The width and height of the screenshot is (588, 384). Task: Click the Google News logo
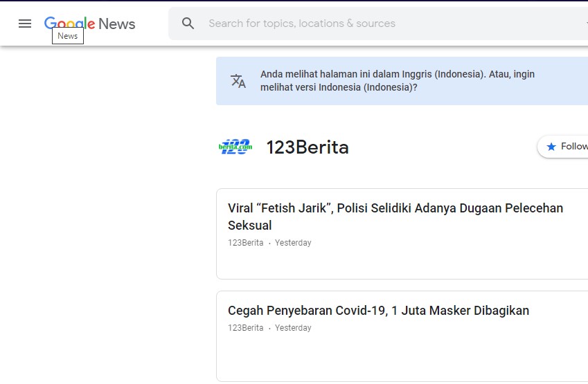(89, 24)
